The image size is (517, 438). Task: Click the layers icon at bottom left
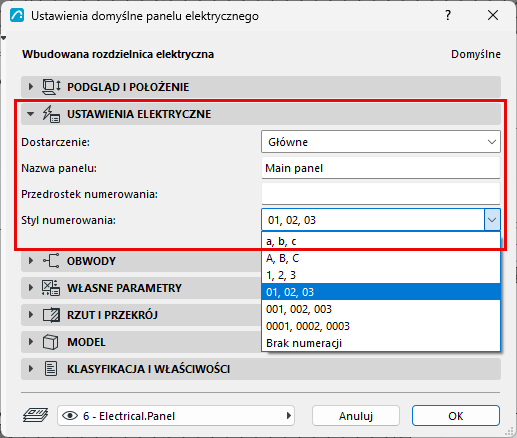[x=36, y=416]
